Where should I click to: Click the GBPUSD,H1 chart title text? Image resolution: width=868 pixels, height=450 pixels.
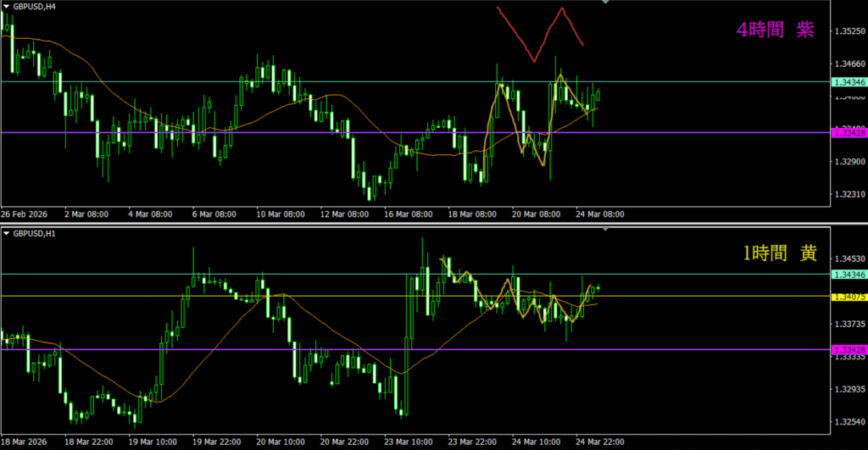(x=34, y=232)
